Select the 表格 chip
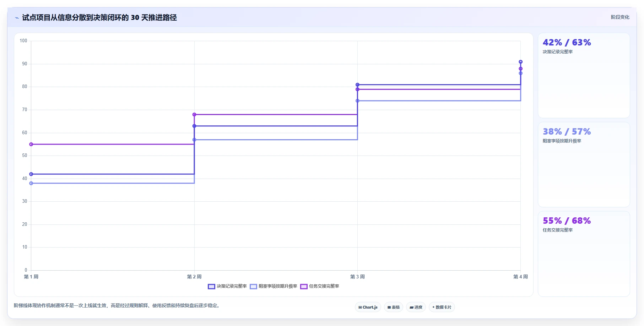 click(x=394, y=307)
